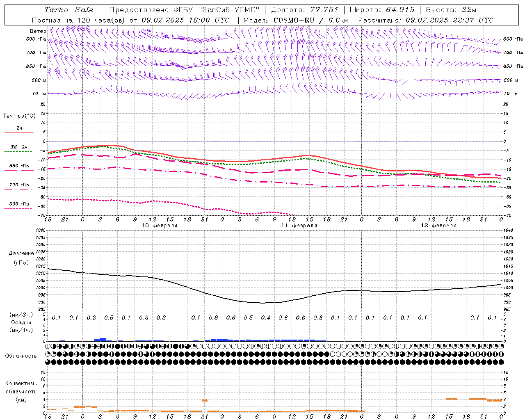The image size is (525, 420).
Task: Click the tallest blue precipitation bar on 10 февраля
Action: (x=103, y=340)
